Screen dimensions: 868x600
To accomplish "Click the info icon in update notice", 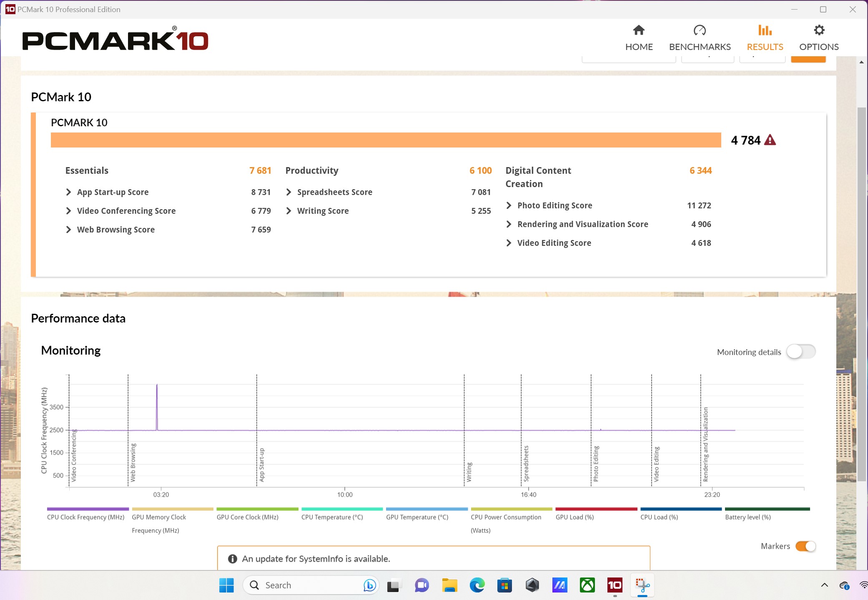I will point(233,559).
